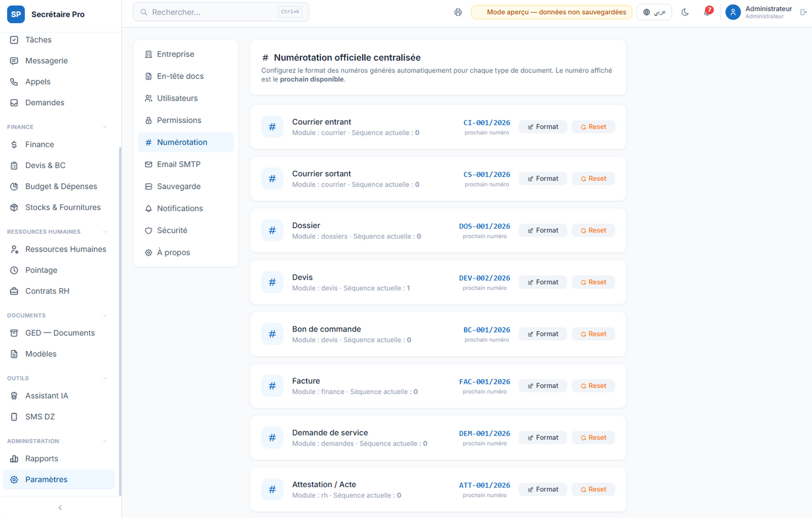This screenshot has height=518, width=812.
Task: Click the phone icon for Appels
Action: pos(14,81)
